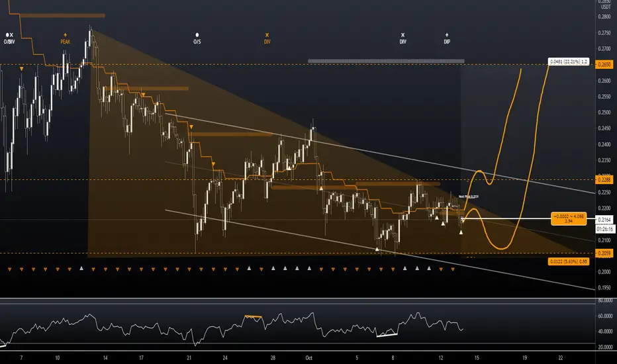Select the orange divergence line on the oscillator
This screenshot has height=364, width=617.
coord(253,316)
